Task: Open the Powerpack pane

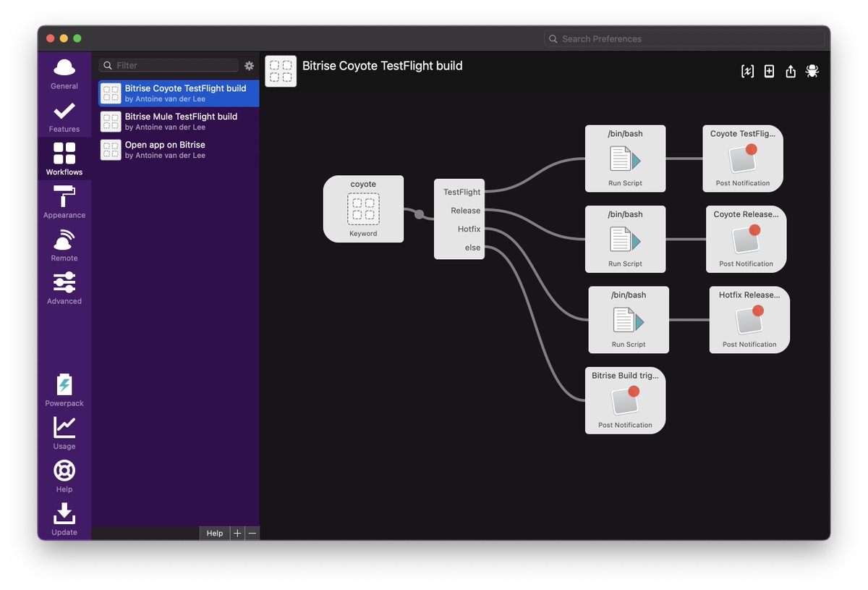Action: pyautogui.click(x=64, y=390)
